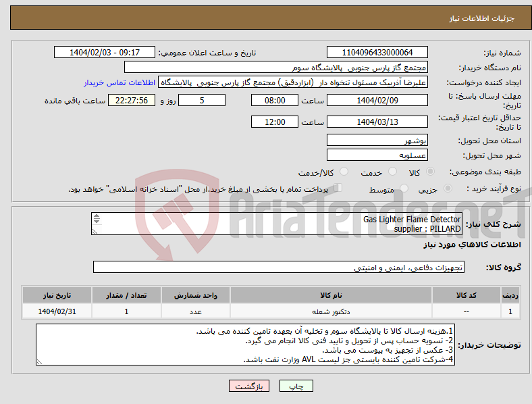Select the متوسط purchase type radio
The width and height of the screenshot is (532, 404).
404,188
